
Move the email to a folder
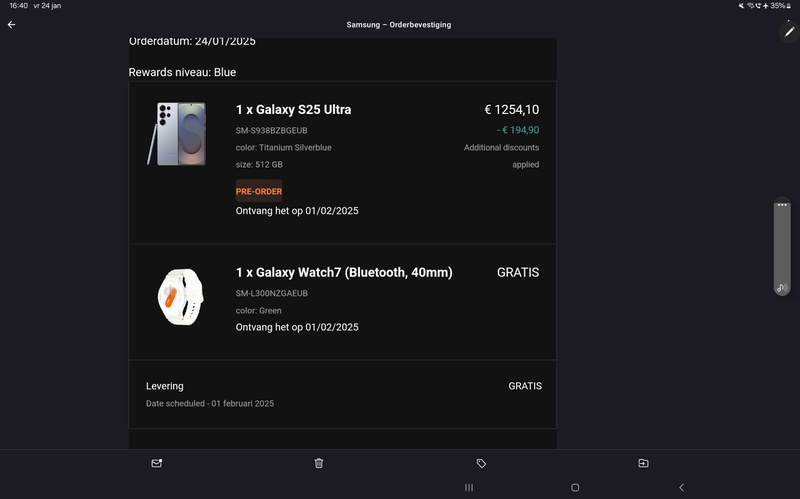pos(643,463)
